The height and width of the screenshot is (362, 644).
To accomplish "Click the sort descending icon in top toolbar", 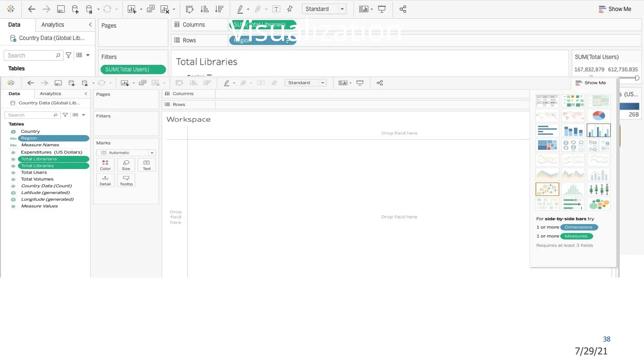I will click(219, 9).
